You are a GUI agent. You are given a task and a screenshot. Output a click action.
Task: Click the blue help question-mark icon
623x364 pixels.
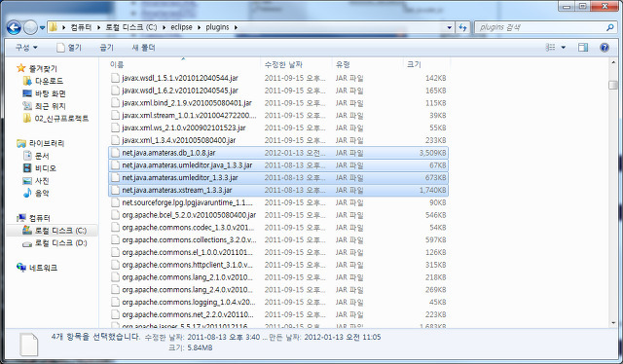coord(605,48)
